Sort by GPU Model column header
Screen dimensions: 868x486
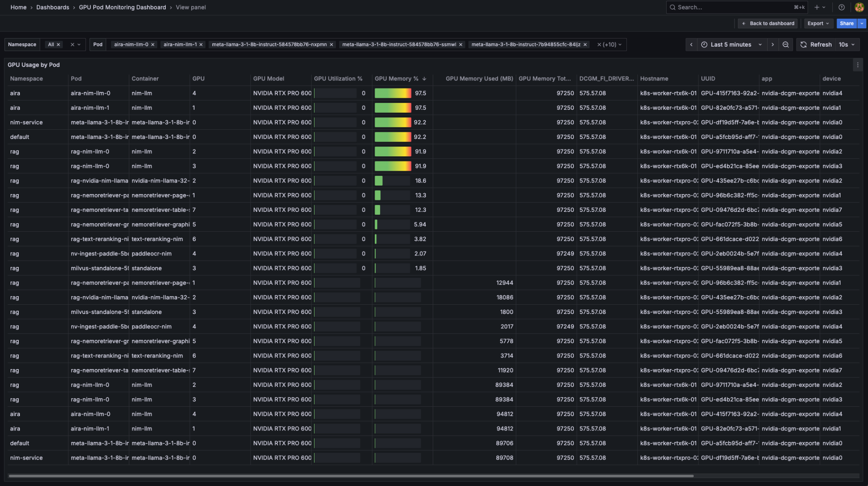pyautogui.click(x=268, y=79)
